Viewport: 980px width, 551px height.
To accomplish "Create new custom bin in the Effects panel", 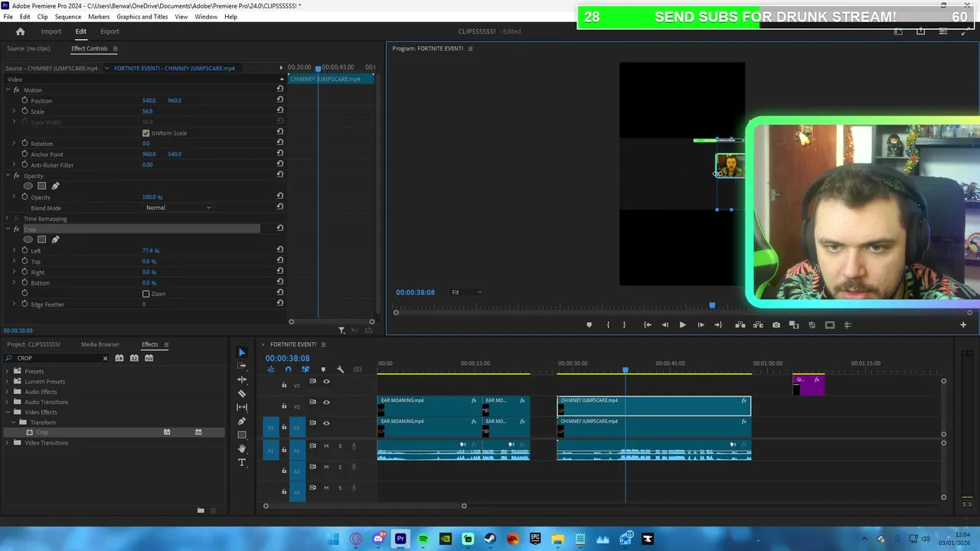I will 201,510.
